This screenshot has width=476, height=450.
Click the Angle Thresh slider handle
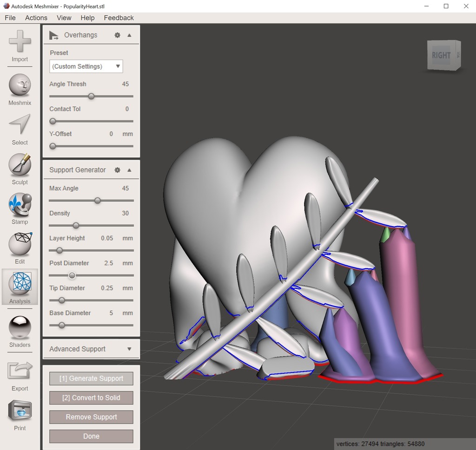click(x=91, y=97)
